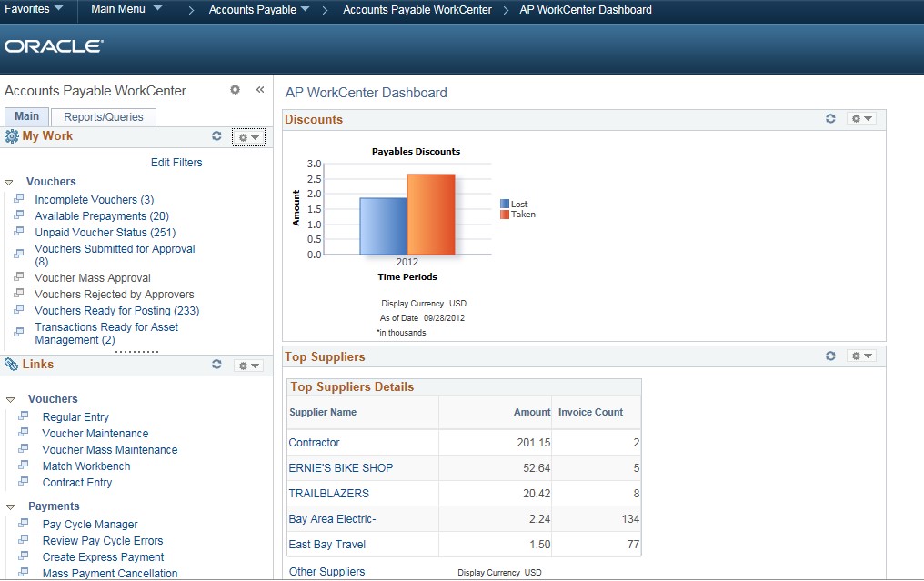Collapse the Vouchers group under My Work
The height and width of the screenshot is (581, 924).
[9, 183]
